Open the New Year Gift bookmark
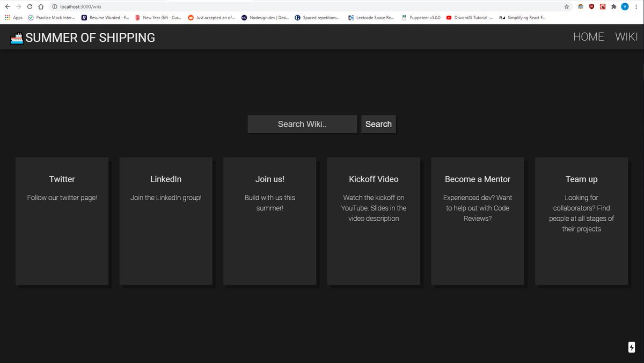Image resolution: width=644 pixels, height=363 pixels. (158, 17)
